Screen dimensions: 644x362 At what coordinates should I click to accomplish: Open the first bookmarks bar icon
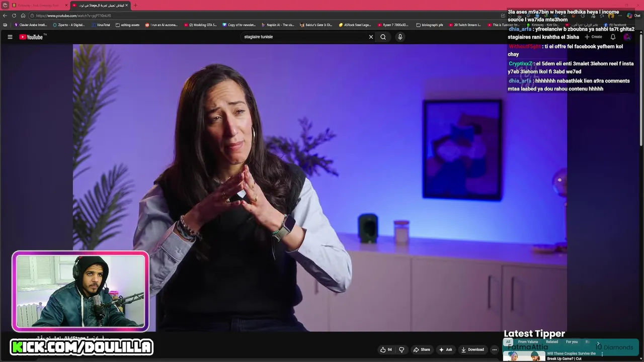[x=5, y=25]
